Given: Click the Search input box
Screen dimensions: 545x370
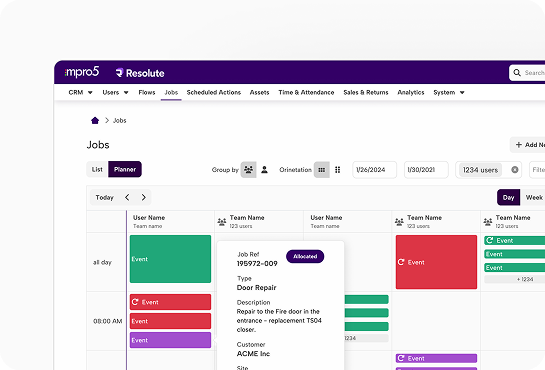Looking at the screenshot, I should pos(527,73).
